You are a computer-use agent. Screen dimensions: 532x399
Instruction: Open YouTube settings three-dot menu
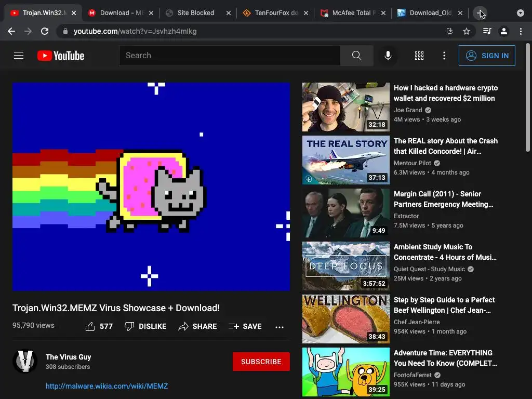(444, 55)
